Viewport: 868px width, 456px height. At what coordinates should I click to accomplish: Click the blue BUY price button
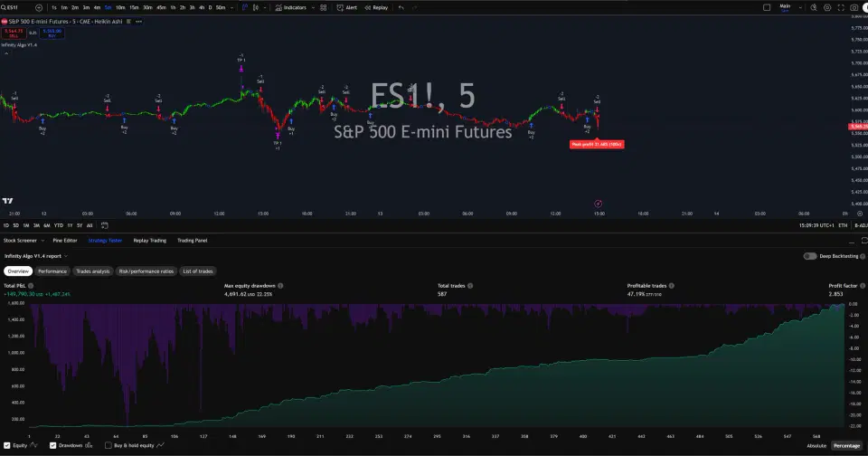[x=52, y=33]
